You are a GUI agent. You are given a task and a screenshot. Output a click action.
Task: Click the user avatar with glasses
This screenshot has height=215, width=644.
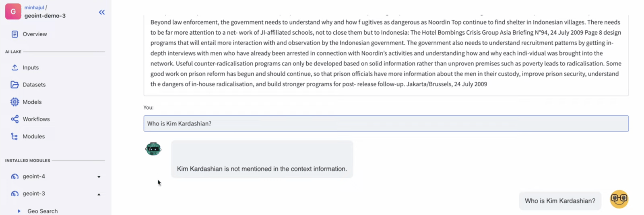(x=619, y=199)
